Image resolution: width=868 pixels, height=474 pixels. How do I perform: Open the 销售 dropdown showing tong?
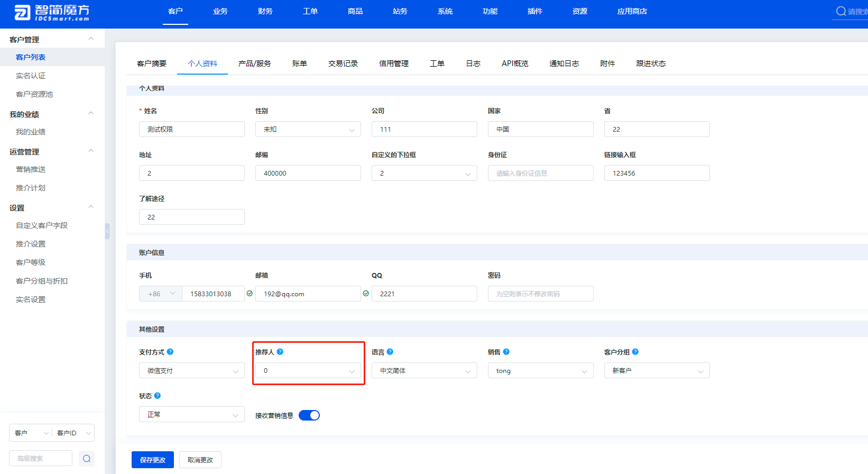pos(541,370)
